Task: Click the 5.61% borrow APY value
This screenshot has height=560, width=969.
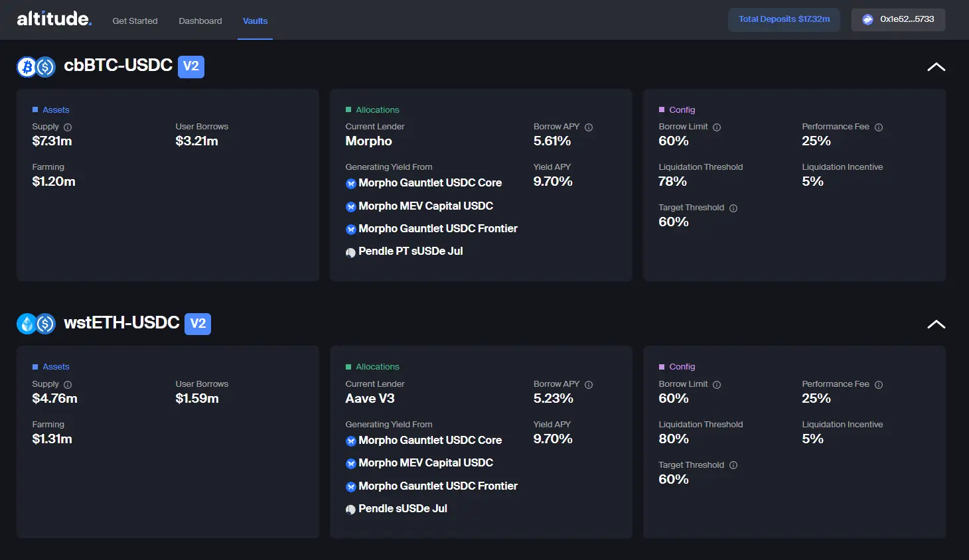Action: (x=552, y=141)
